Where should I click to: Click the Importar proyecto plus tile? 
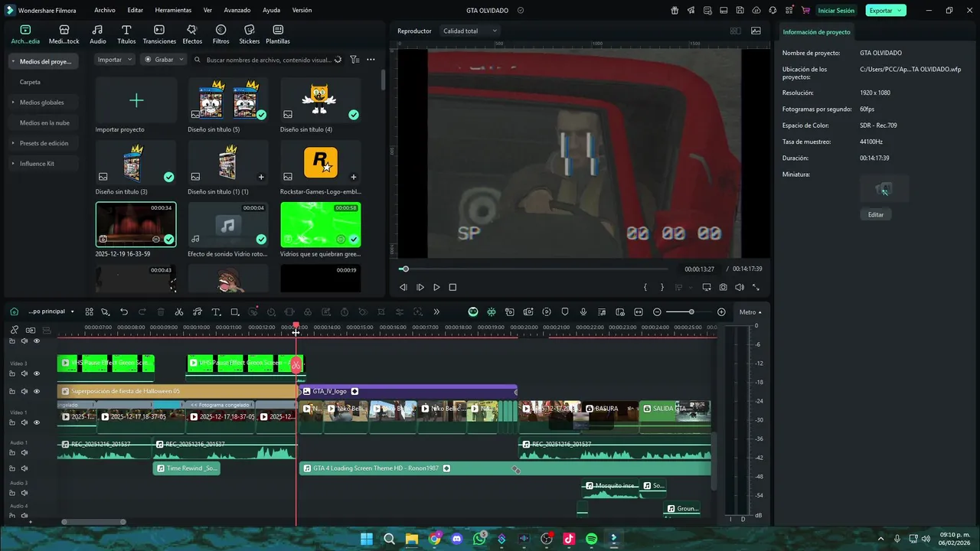click(136, 100)
